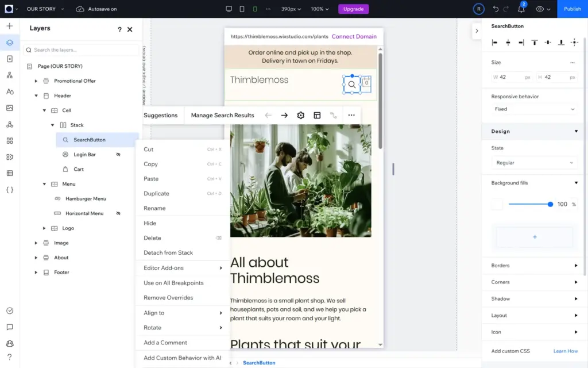
Task: Toggle Horizontal Menu hidden visibility icon
Action: 118,213
